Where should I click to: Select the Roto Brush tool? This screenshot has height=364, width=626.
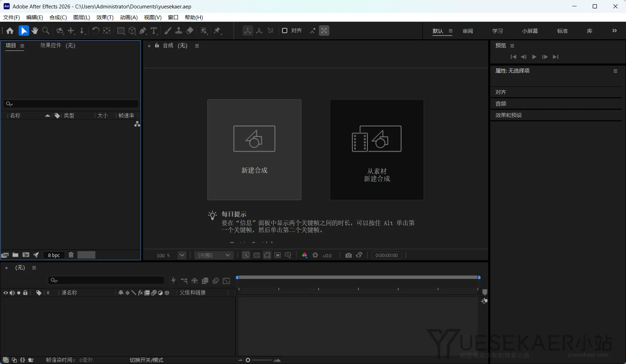click(204, 31)
